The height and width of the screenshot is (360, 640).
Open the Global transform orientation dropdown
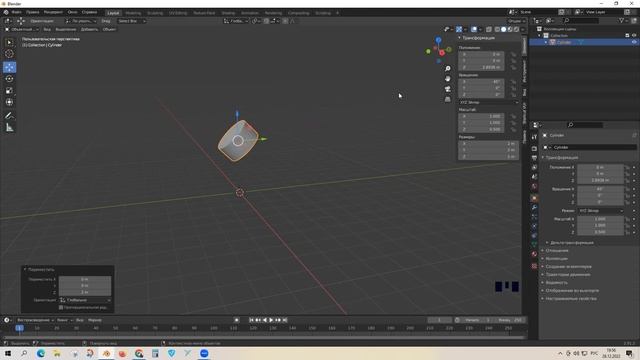[x=236, y=21]
